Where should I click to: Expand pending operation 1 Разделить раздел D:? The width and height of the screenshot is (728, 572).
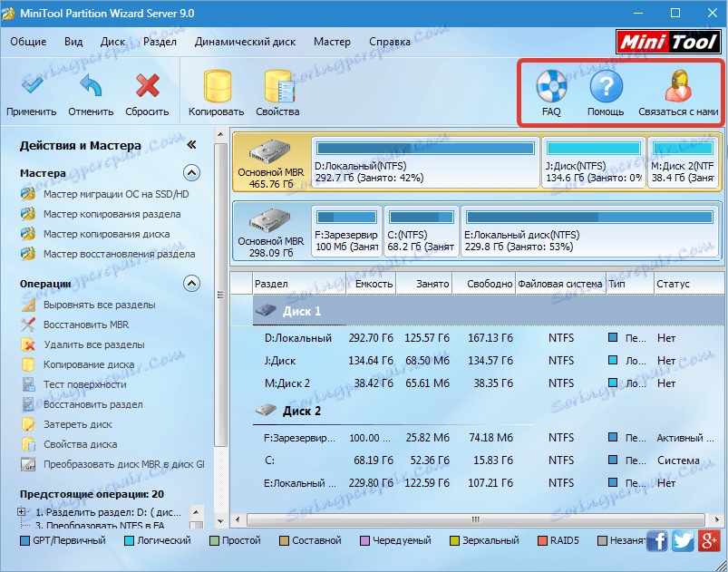click(x=22, y=511)
